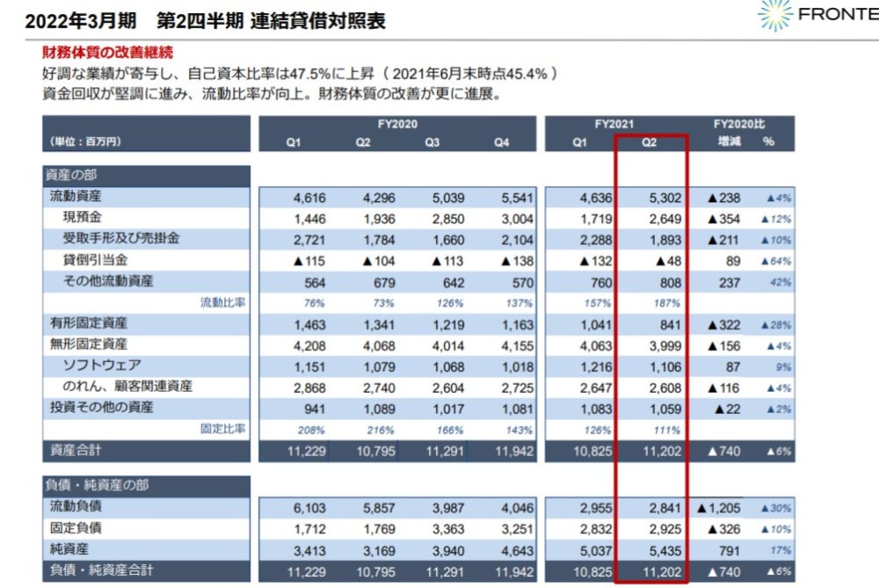
Task: Click the 5,435 net assets value
Action: pos(664,550)
